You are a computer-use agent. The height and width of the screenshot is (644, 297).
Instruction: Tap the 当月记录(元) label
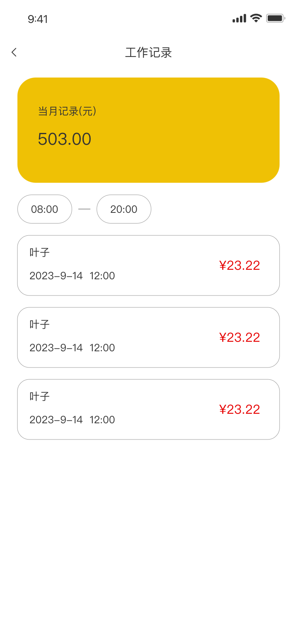point(67,111)
